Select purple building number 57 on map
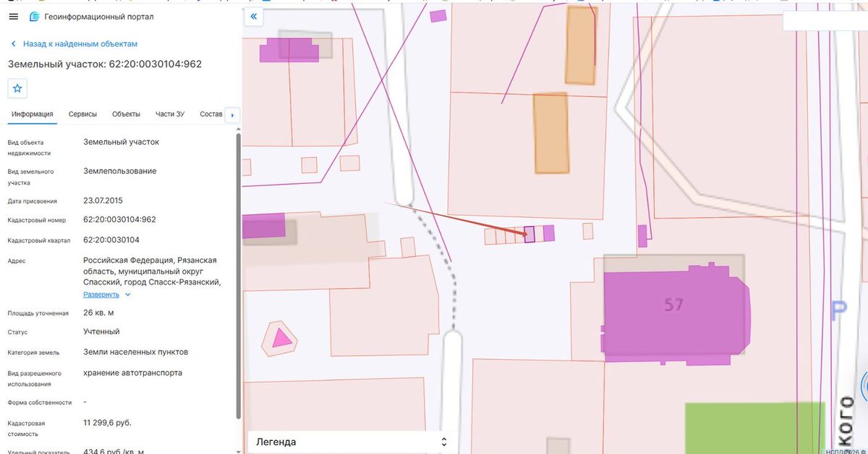The image size is (868, 454). coord(676,314)
